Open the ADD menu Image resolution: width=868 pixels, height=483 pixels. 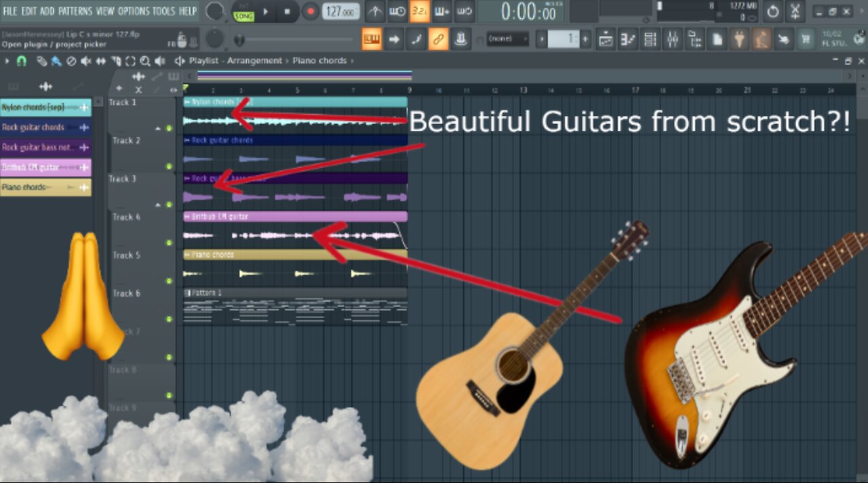click(x=47, y=11)
